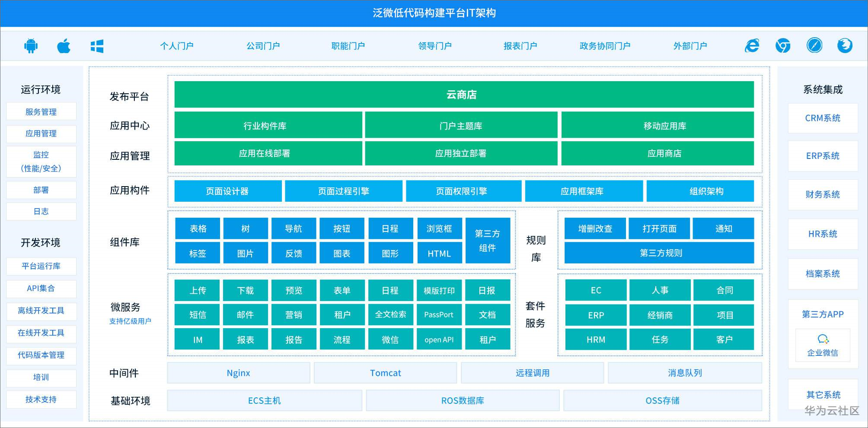868x428 pixels.
Task: Open the 个人门户 portal tab
Action: 177,46
